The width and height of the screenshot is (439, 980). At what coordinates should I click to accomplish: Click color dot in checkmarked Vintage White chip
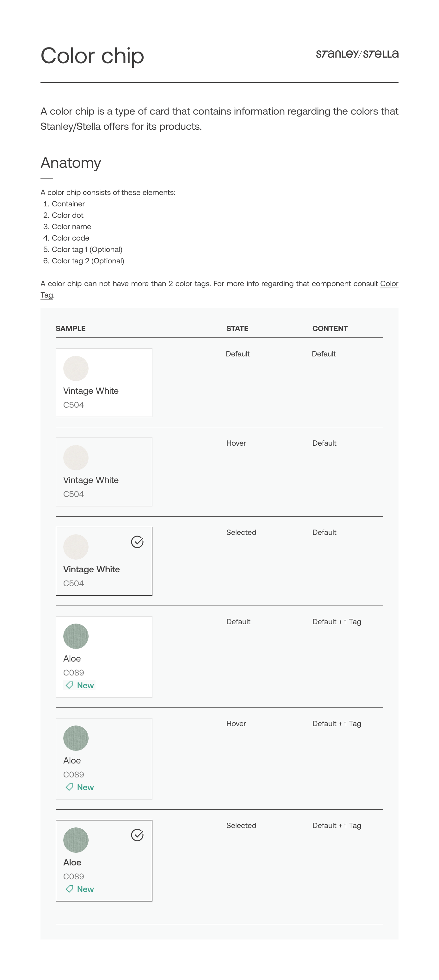click(76, 547)
